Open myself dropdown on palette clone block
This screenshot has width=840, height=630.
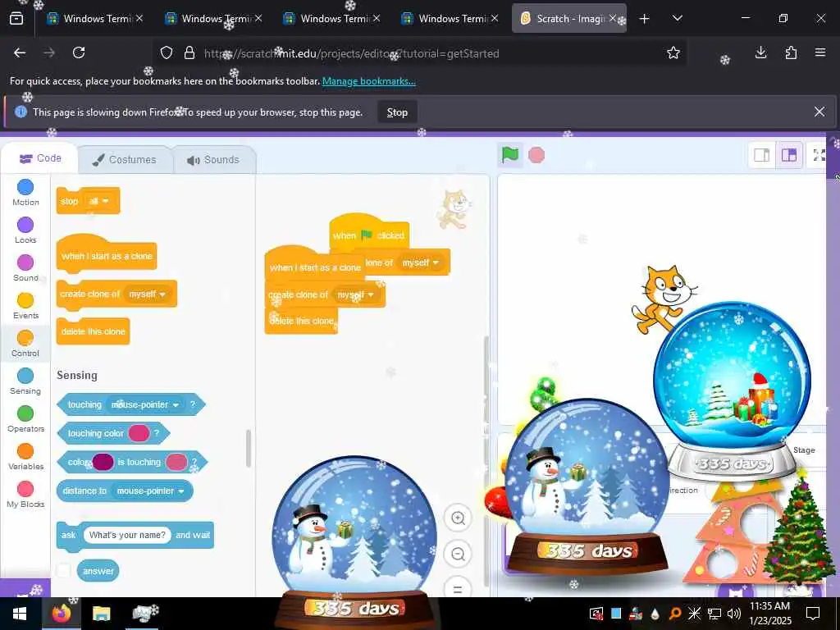(x=146, y=294)
